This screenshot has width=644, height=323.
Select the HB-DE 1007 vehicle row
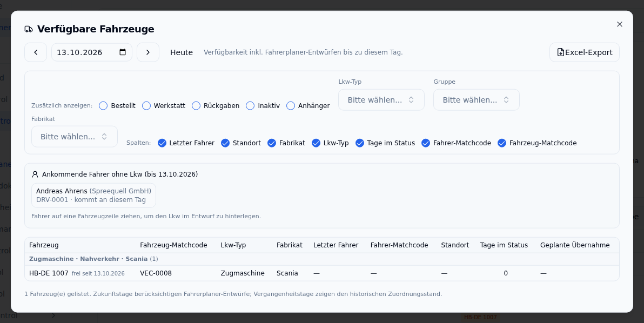(322, 273)
